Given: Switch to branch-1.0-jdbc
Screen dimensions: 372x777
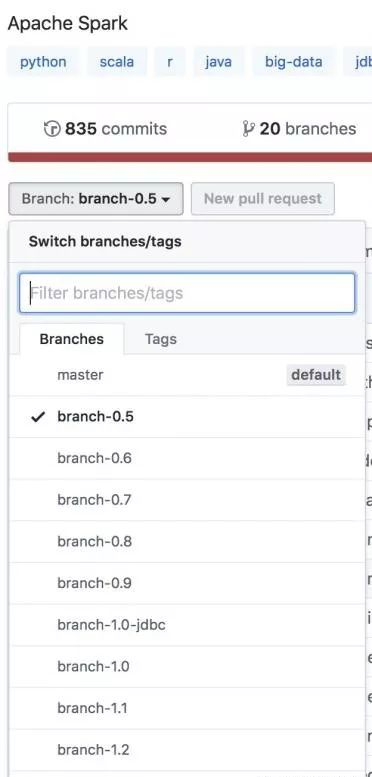Looking at the screenshot, I should 187,625.
